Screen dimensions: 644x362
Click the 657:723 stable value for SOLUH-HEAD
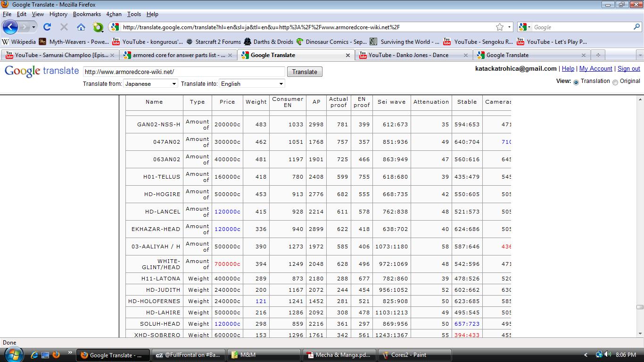point(467,324)
